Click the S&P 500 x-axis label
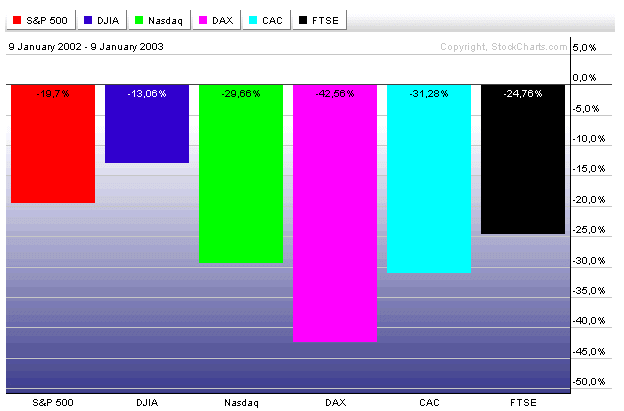The width and height of the screenshot is (624, 411). [53, 403]
